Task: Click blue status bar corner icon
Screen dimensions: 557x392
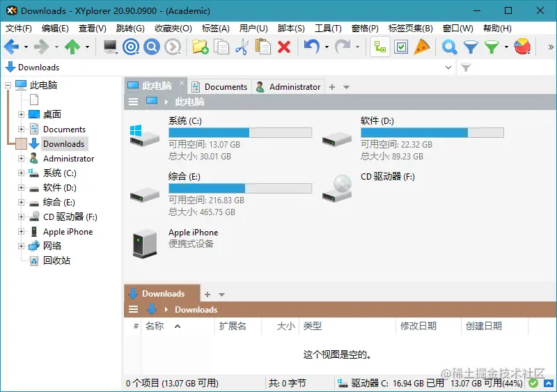Action: click(549, 383)
